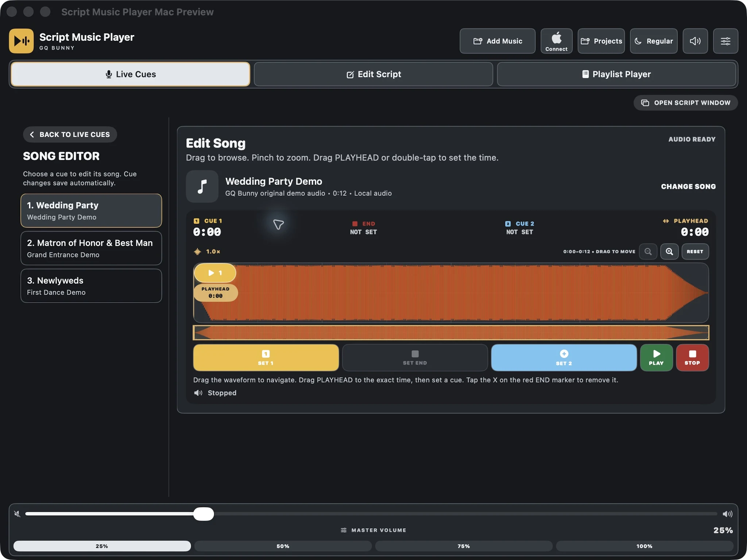Click the max volume icon right of slider

[727, 514]
